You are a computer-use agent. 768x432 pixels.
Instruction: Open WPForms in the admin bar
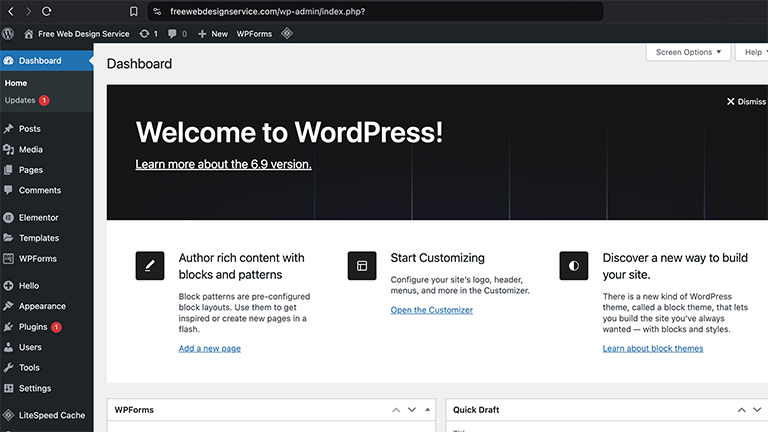pyautogui.click(x=254, y=33)
